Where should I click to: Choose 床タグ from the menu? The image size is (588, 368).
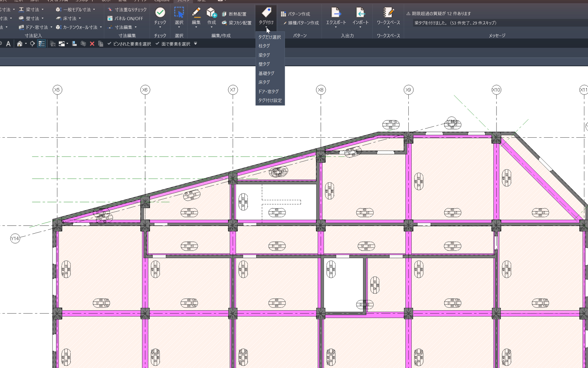270,82
